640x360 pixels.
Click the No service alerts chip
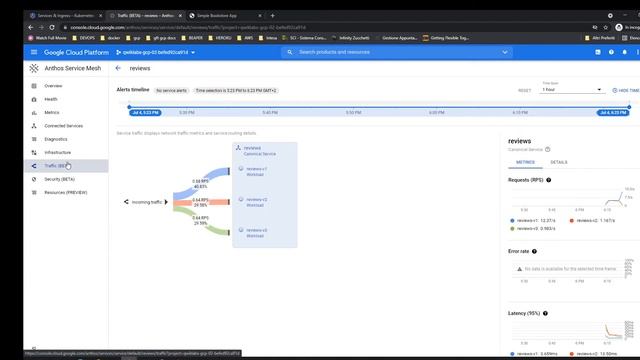(x=171, y=91)
